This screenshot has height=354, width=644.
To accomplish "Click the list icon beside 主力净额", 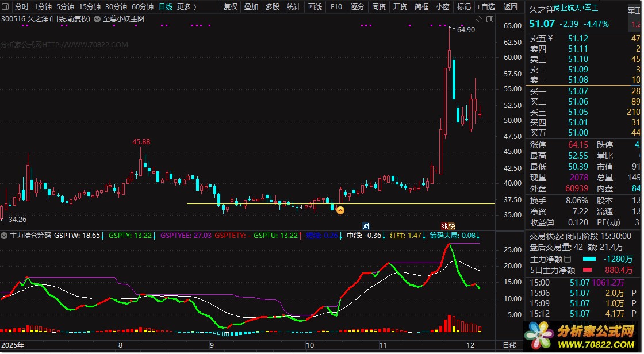I will tap(568, 259).
